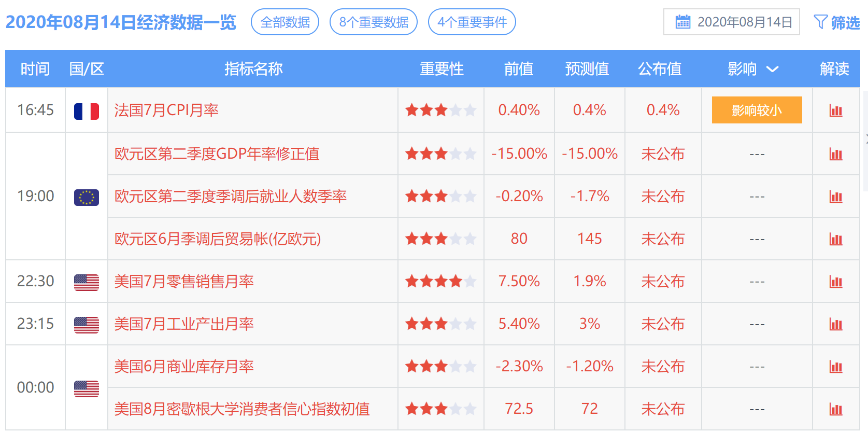Expand the 影响 column dropdown arrow
The width and height of the screenshot is (868, 446).
tap(772, 69)
